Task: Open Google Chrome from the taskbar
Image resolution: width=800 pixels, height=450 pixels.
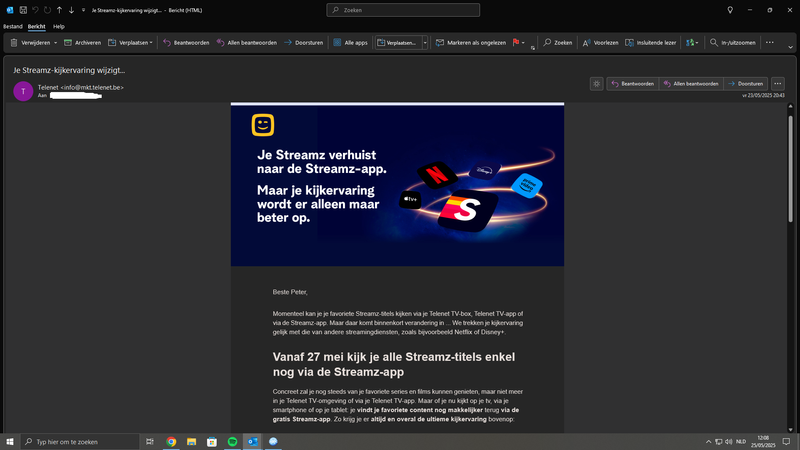Action: [x=171, y=441]
